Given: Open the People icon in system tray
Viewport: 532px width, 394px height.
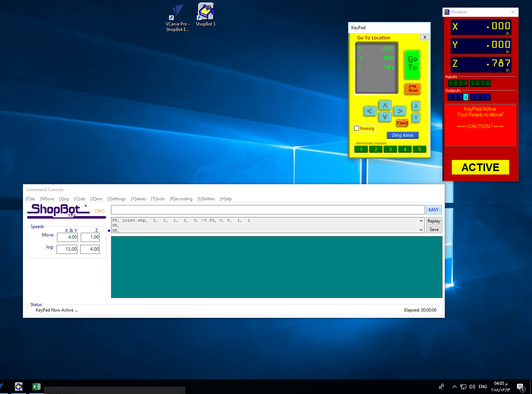Looking at the screenshot, I should [441, 387].
